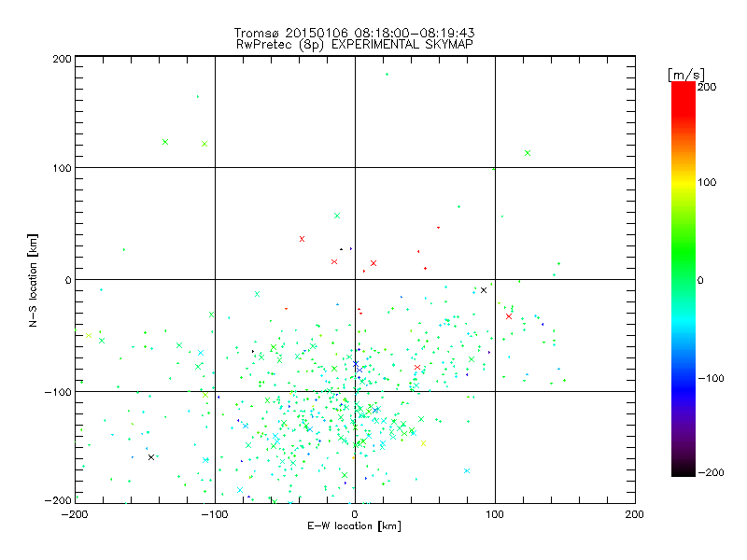Click the blue band of the velocity color bar
747x560 pixels.
684,388
